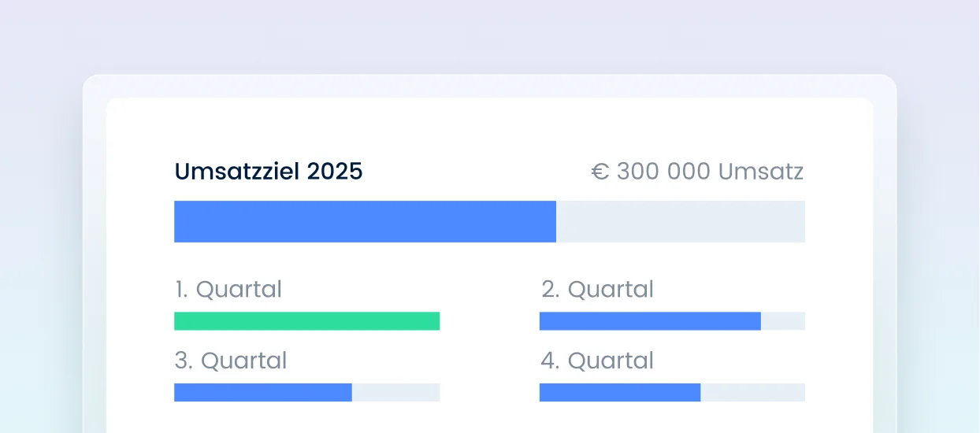Click the gray unfilled part of the Umsatzziel bar
The width and height of the screenshot is (980, 433).
click(x=681, y=221)
